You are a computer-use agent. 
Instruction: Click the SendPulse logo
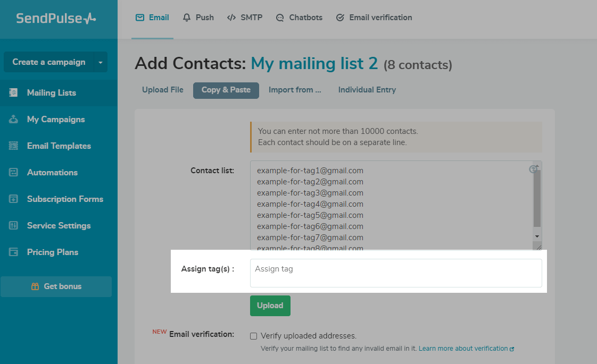coord(56,19)
